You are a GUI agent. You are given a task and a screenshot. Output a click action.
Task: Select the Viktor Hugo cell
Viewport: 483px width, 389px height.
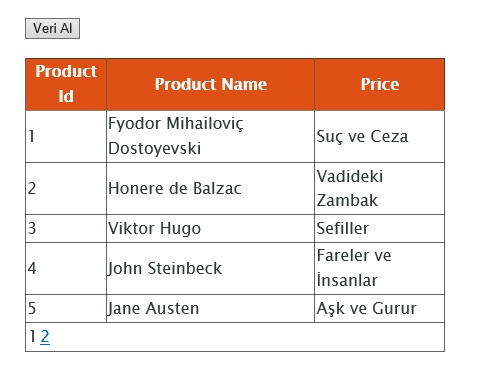[210, 229]
